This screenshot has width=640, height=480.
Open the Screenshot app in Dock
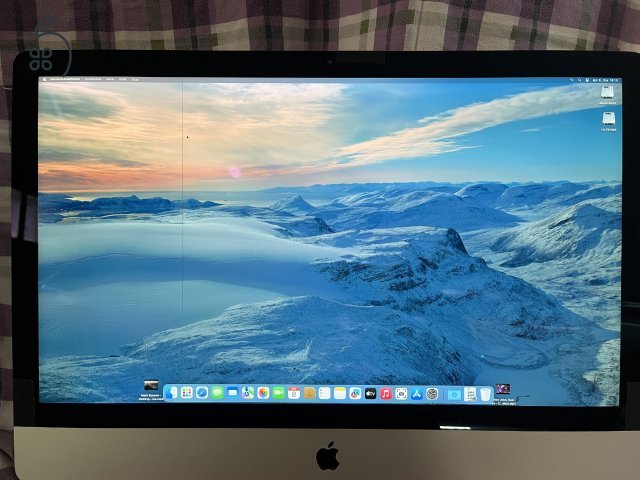(401, 394)
